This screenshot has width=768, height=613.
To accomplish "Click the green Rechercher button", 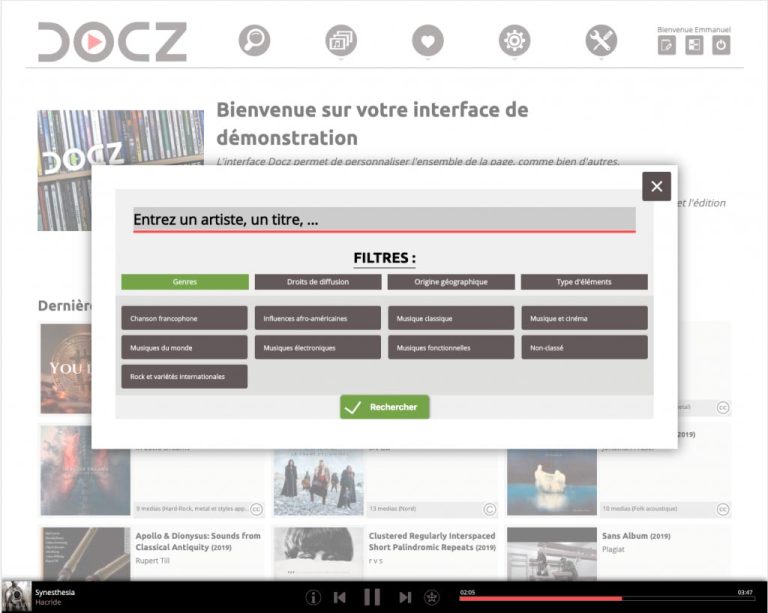I will (x=384, y=407).
